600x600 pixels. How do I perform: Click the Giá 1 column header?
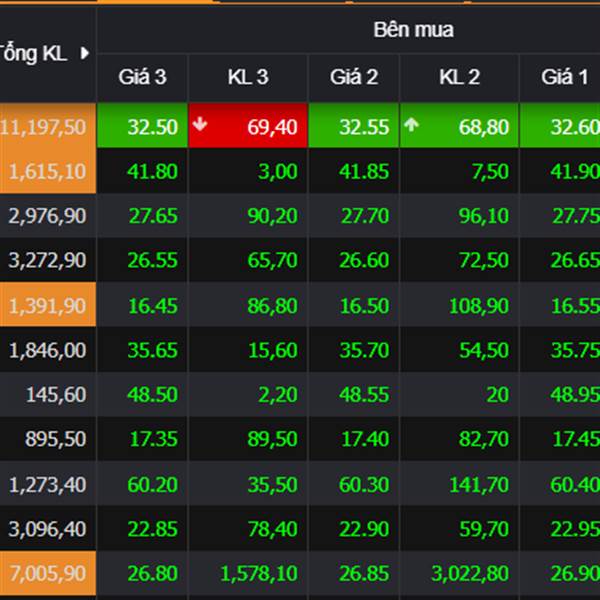(x=564, y=77)
